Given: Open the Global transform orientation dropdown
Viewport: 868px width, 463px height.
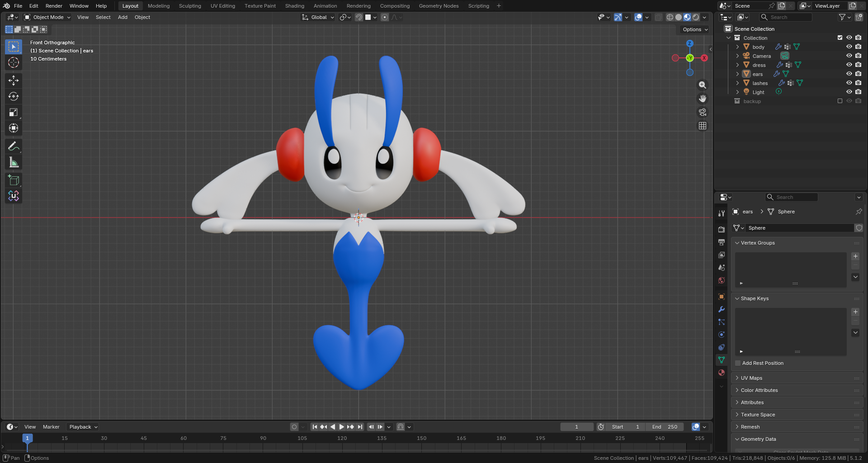Looking at the screenshot, I should point(318,17).
